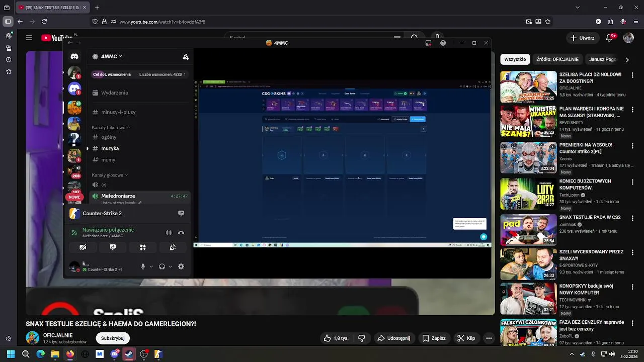Open Discord direct messages home icon
This screenshot has height=362, width=644.
[74, 57]
